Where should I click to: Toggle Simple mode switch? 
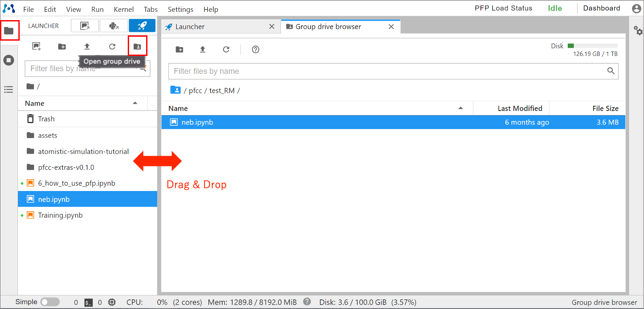click(x=50, y=302)
